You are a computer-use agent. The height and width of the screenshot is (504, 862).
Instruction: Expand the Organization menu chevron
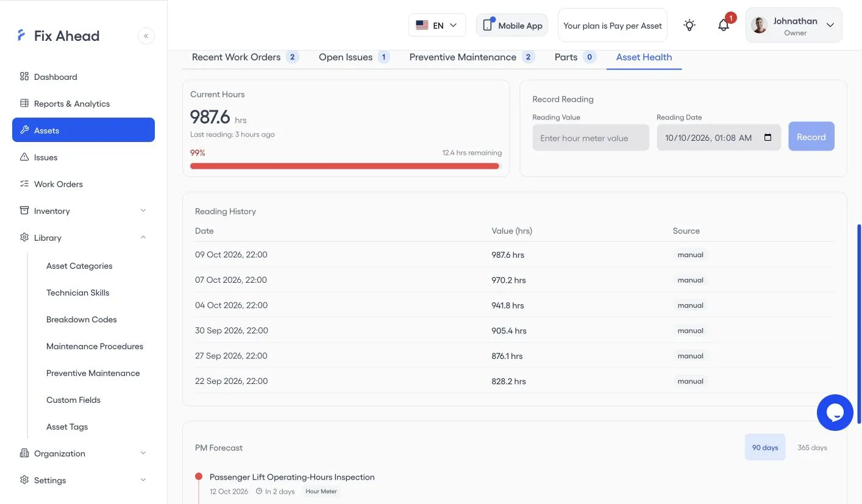[x=143, y=453]
